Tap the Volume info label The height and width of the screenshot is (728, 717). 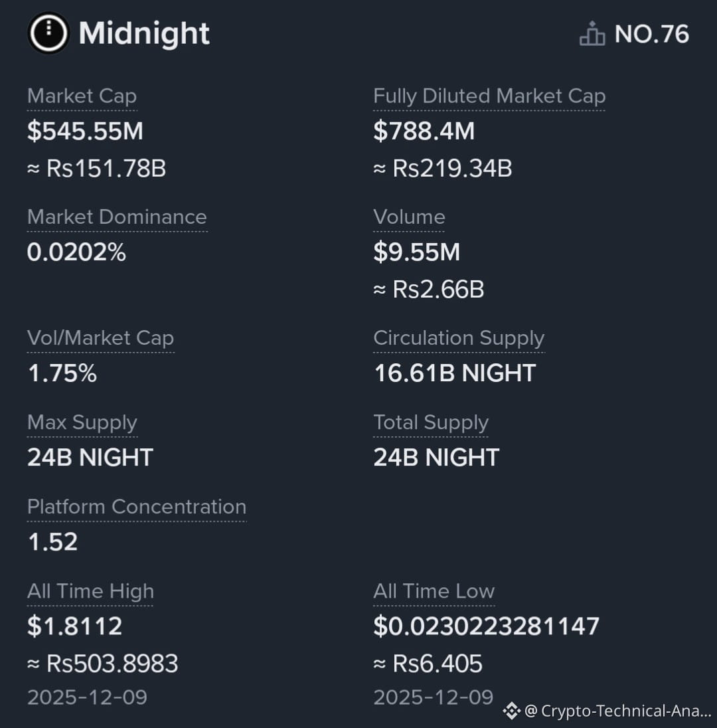pos(409,217)
